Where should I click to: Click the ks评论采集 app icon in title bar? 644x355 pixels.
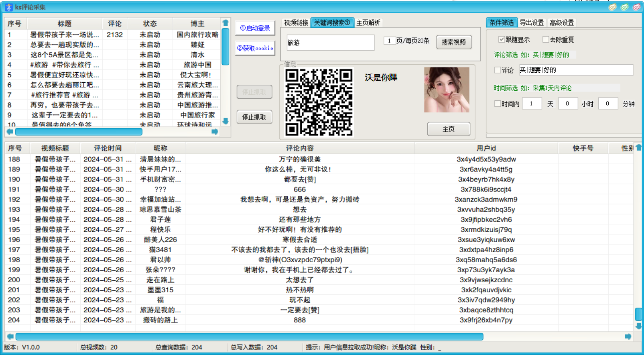pyautogui.click(x=8, y=7)
